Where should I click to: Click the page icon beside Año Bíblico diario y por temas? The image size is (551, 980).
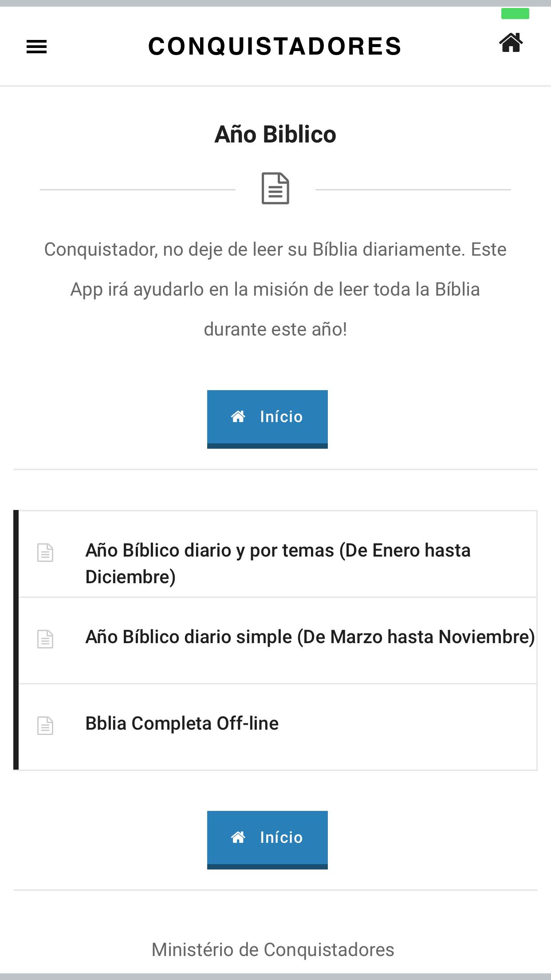[x=45, y=553]
